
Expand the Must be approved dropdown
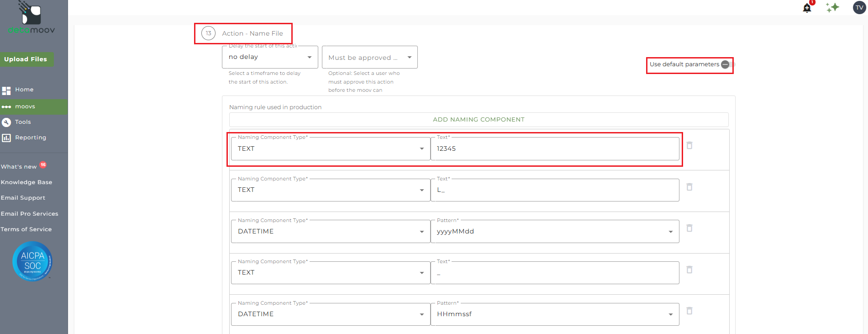click(x=369, y=58)
